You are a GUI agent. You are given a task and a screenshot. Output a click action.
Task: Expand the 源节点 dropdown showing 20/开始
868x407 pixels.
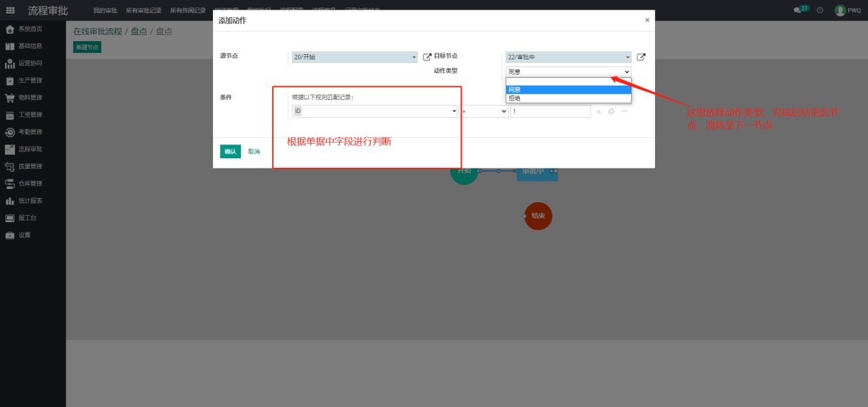355,58
